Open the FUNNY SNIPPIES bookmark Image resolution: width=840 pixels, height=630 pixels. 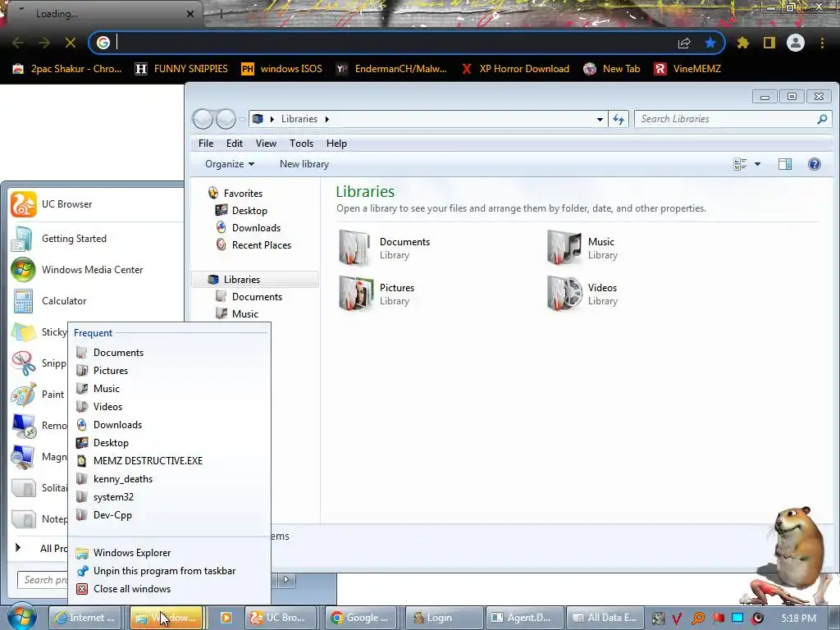[181, 69]
